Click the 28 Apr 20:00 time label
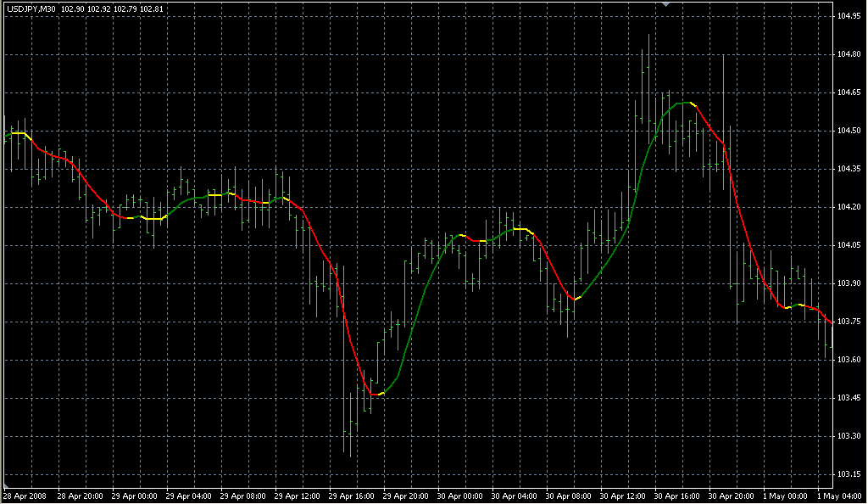Image resolution: width=868 pixels, height=504 pixels. [79, 496]
